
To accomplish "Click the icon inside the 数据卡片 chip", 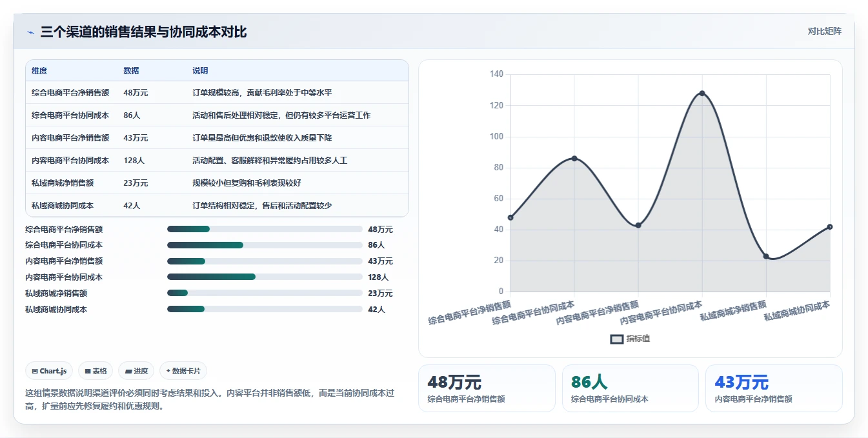I will click(x=168, y=371).
